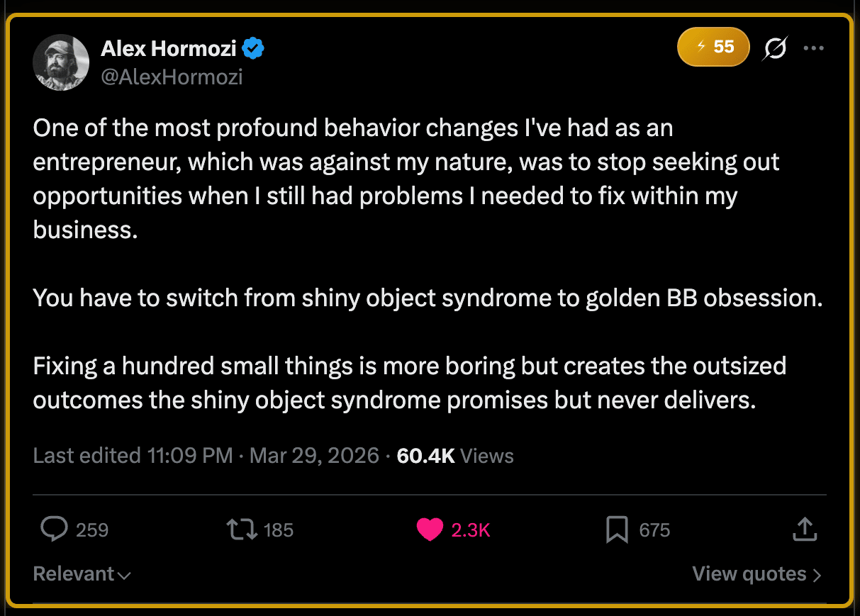Click the 675 bookmarks count
This screenshot has width=860, height=616.
click(654, 530)
